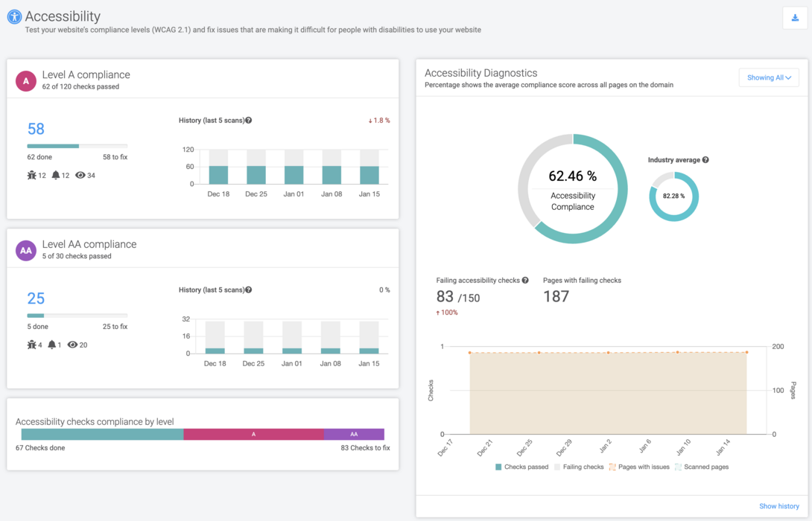Open the Failing accessibility checks help tooltip
This screenshot has height=521, width=812.
point(527,280)
